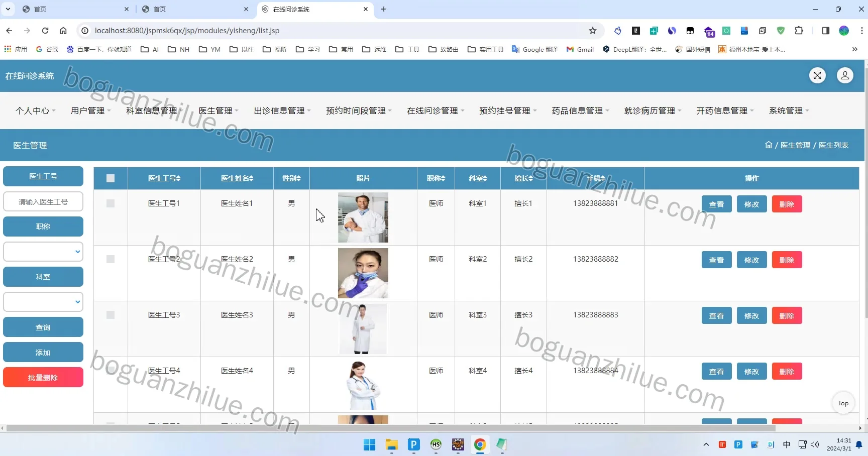Open the 科室 filter dropdown
The width and height of the screenshot is (868, 456).
[43, 302]
